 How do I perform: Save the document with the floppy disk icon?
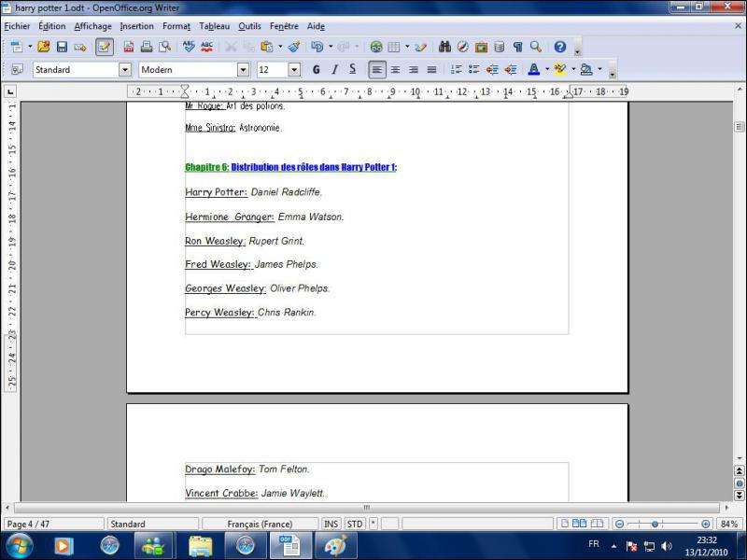(x=62, y=47)
